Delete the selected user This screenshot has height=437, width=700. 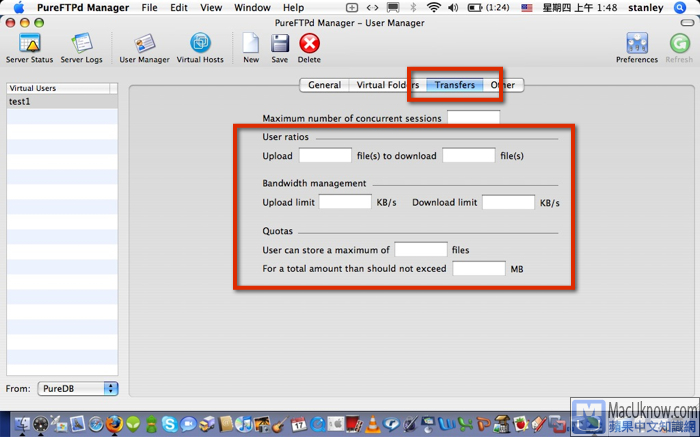(x=309, y=48)
